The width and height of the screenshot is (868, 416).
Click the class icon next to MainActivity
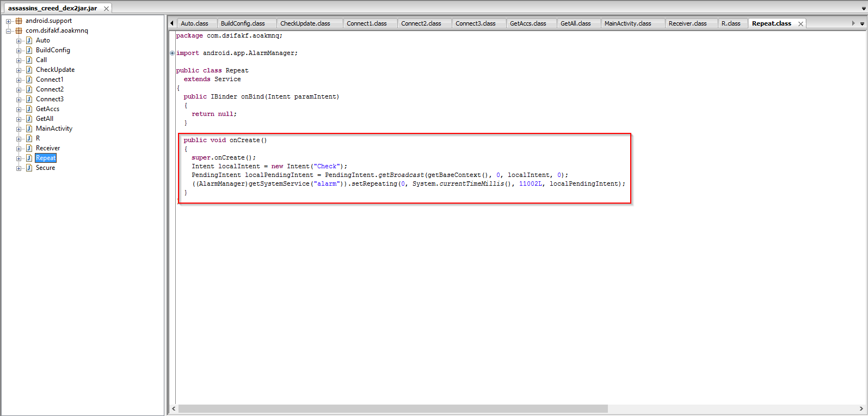click(x=29, y=129)
